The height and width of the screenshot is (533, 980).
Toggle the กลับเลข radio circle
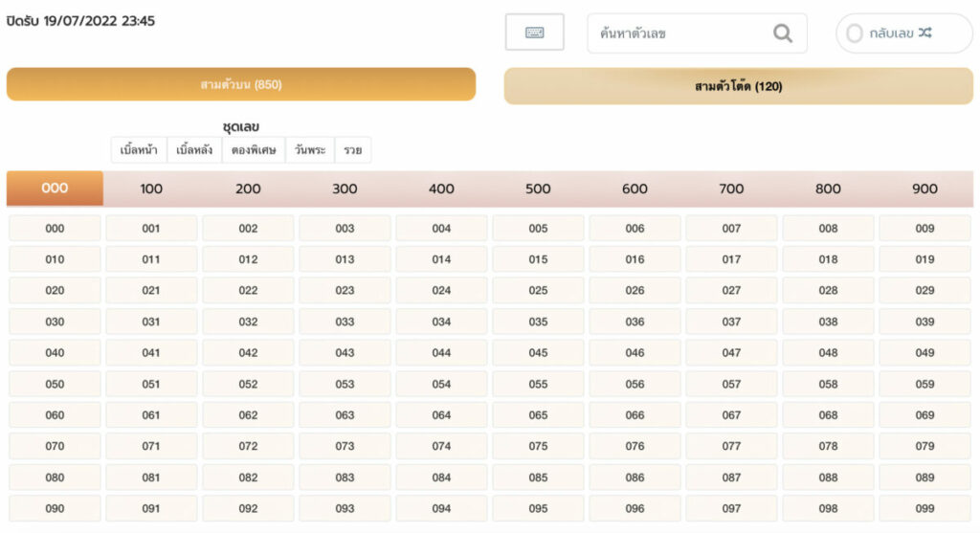click(855, 33)
